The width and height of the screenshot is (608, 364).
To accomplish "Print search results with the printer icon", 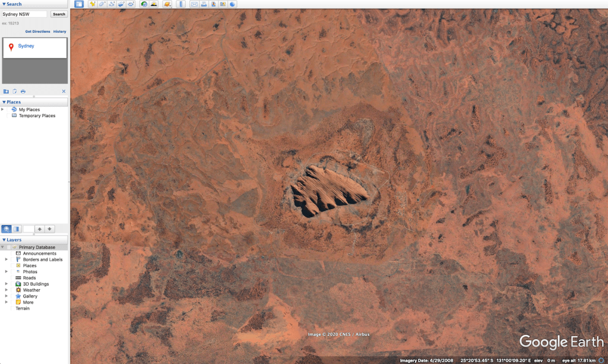I will click(23, 91).
